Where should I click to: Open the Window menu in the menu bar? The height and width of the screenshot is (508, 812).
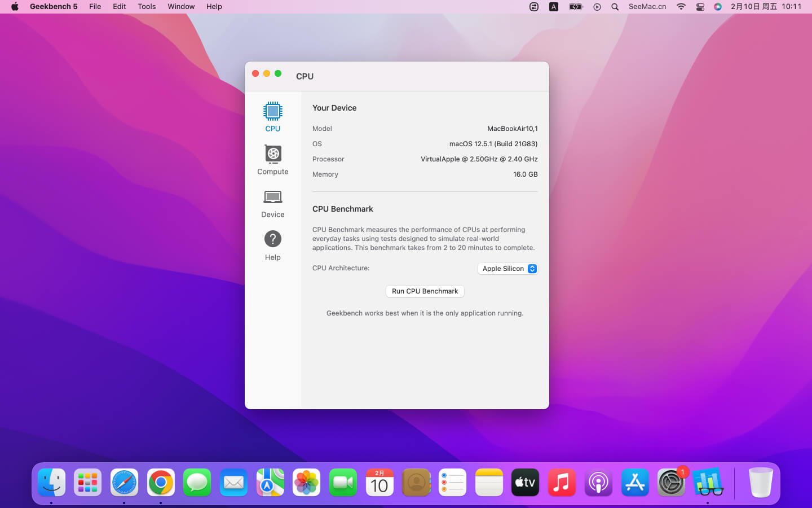point(181,7)
